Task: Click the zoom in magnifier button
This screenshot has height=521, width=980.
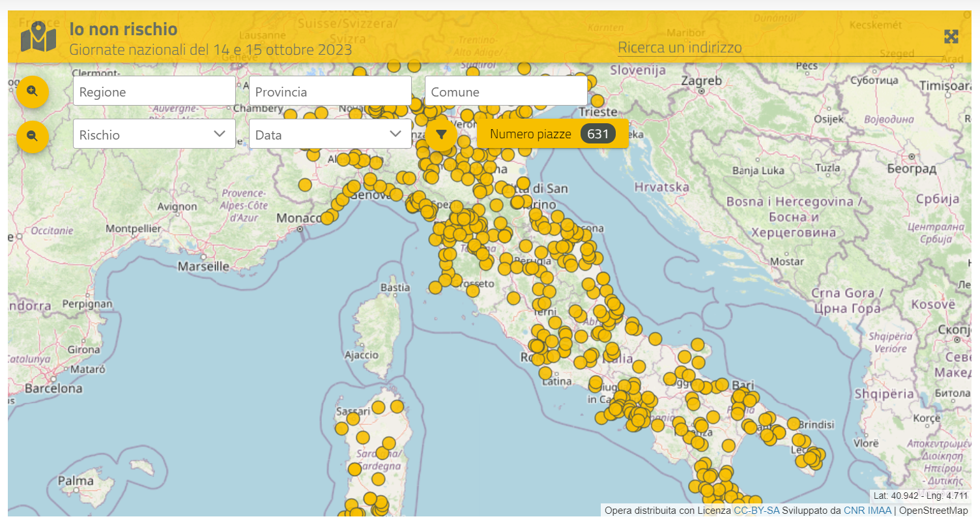Action: point(33,91)
